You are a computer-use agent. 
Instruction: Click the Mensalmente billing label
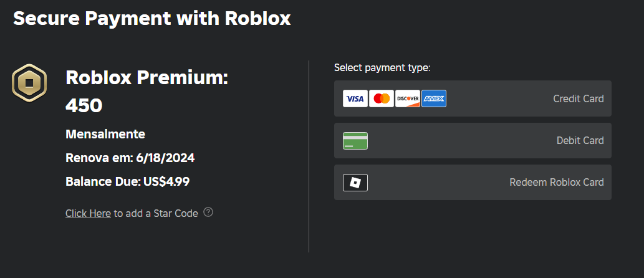(105, 134)
